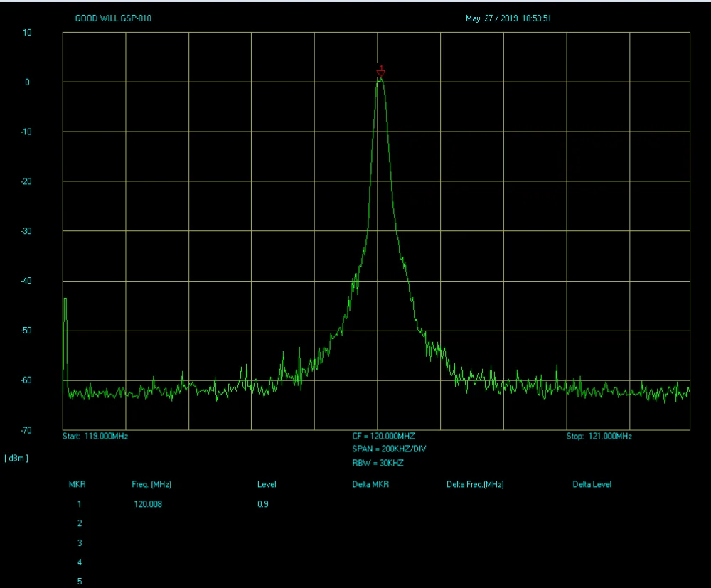Click the Stop: 121.000MHz label
The image size is (711, 588).
click(599, 436)
